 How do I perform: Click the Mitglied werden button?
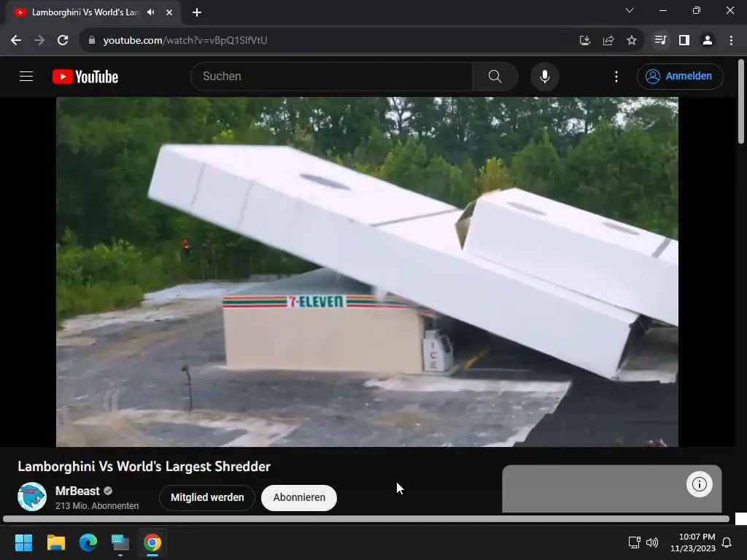tap(207, 497)
